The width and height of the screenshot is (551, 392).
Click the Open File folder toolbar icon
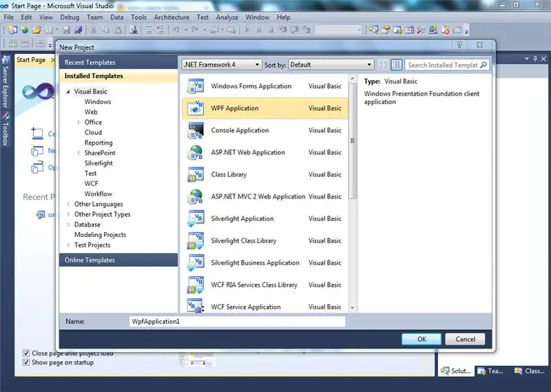click(x=37, y=30)
